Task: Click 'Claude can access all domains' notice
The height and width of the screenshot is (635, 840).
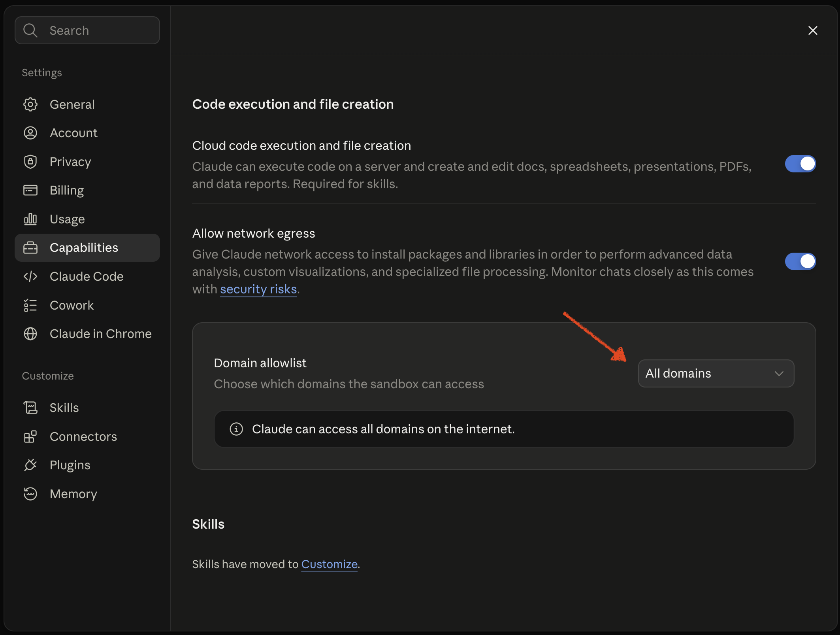Action: [504, 429]
